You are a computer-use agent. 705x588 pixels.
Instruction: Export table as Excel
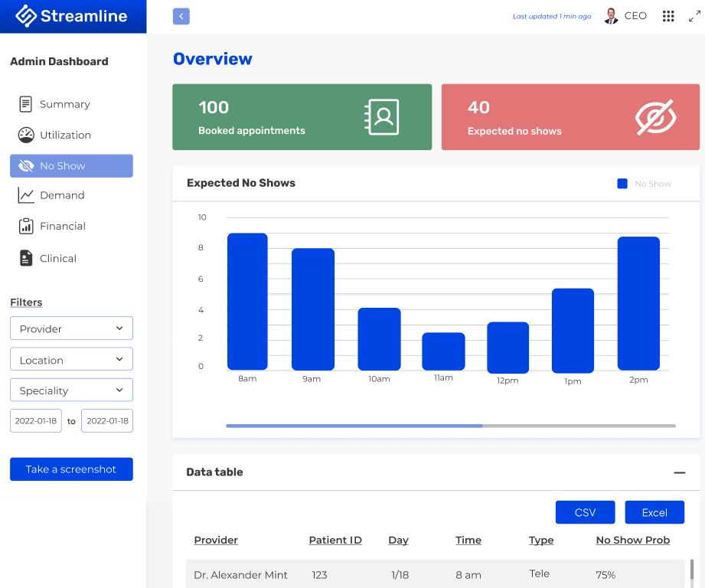654,512
